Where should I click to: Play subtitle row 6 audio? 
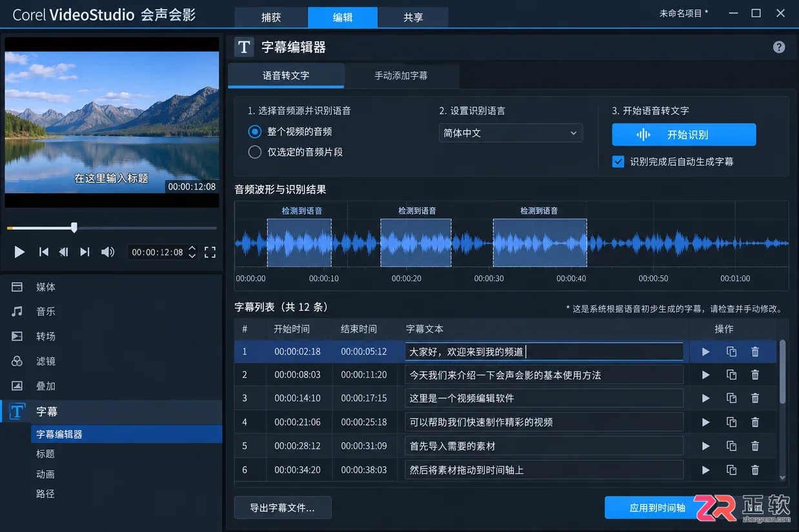pos(705,470)
